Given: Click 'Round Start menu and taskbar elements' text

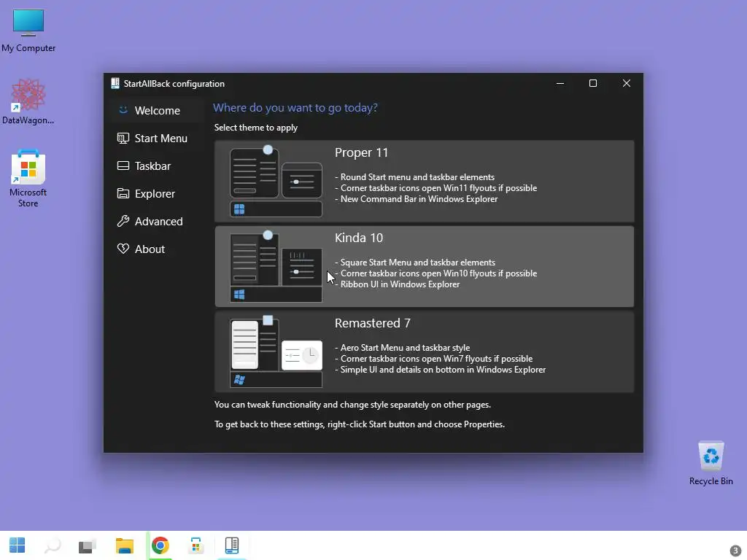Looking at the screenshot, I should pyautogui.click(x=417, y=177).
